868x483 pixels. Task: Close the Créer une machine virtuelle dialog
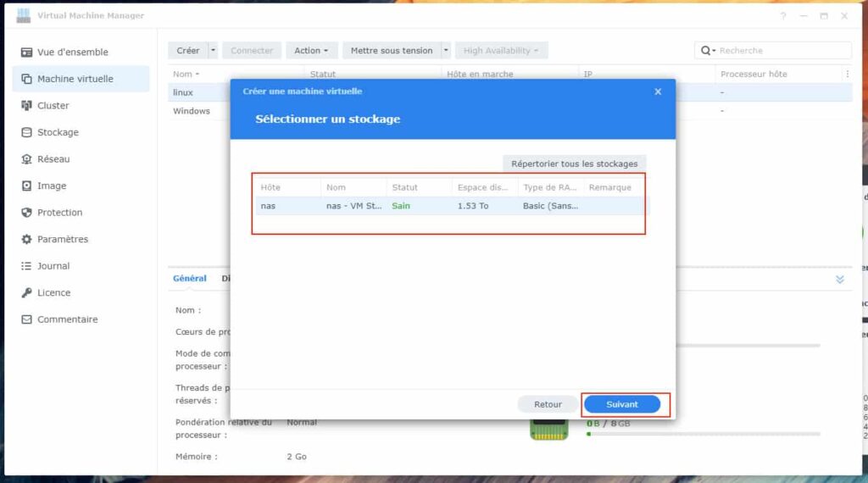(658, 92)
